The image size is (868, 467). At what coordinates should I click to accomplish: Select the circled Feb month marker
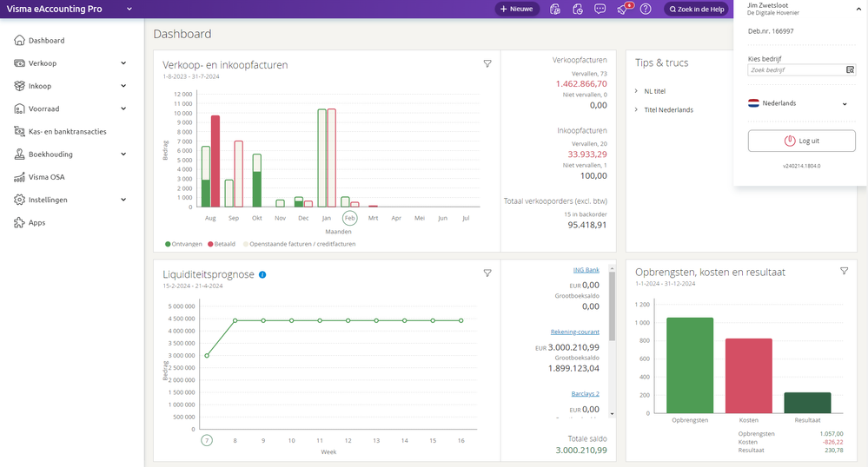coord(349,218)
